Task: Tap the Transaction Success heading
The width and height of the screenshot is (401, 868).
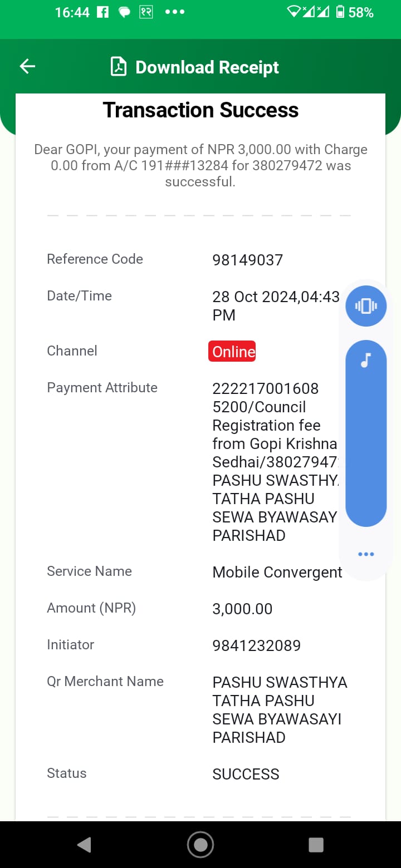Action: pyautogui.click(x=200, y=110)
